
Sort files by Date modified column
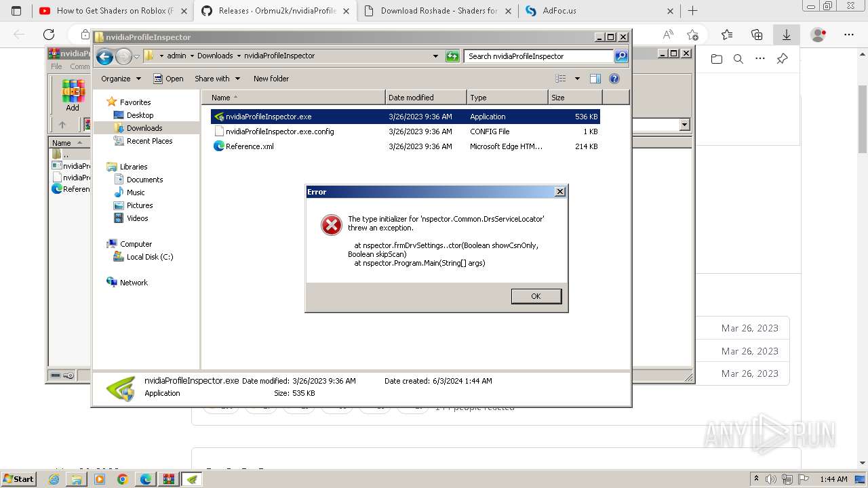coord(426,98)
